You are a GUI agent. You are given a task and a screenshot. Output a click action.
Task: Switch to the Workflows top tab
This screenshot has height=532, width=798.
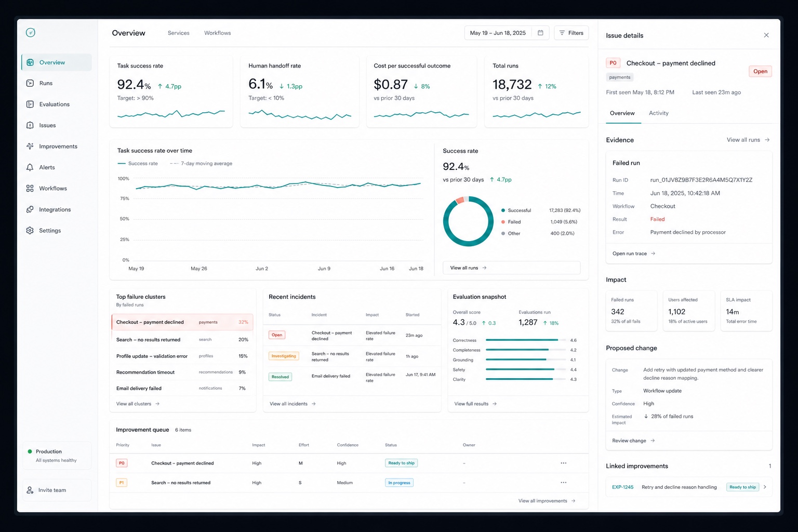tap(218, 33)
